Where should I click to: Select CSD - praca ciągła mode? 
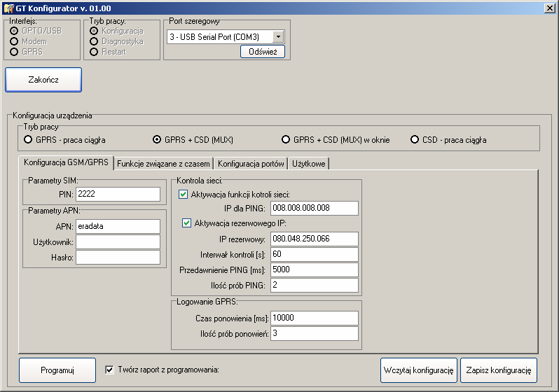pyautogui.click(x=415, y=140)
